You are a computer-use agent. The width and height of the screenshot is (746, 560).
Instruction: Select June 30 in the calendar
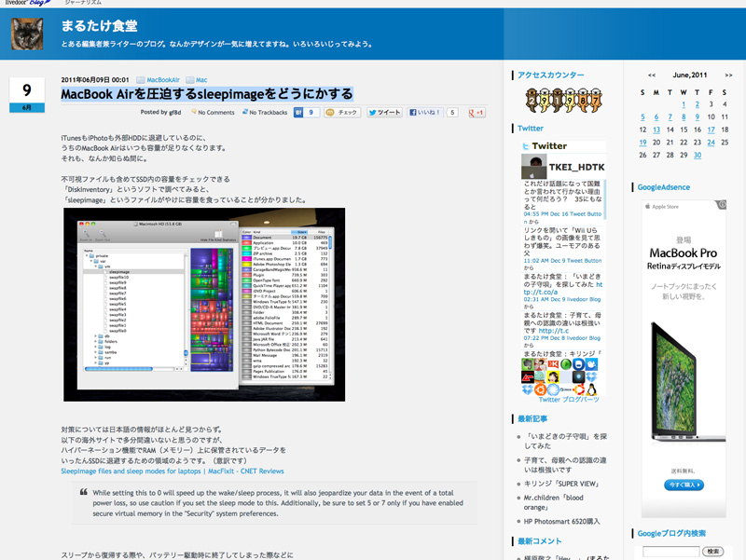(x=698, y=155)
